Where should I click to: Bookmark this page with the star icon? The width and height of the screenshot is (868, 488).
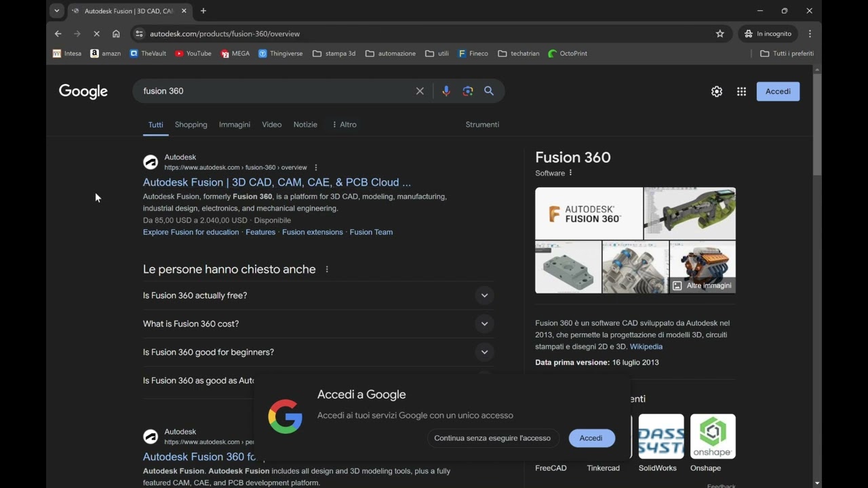point(720,34)
